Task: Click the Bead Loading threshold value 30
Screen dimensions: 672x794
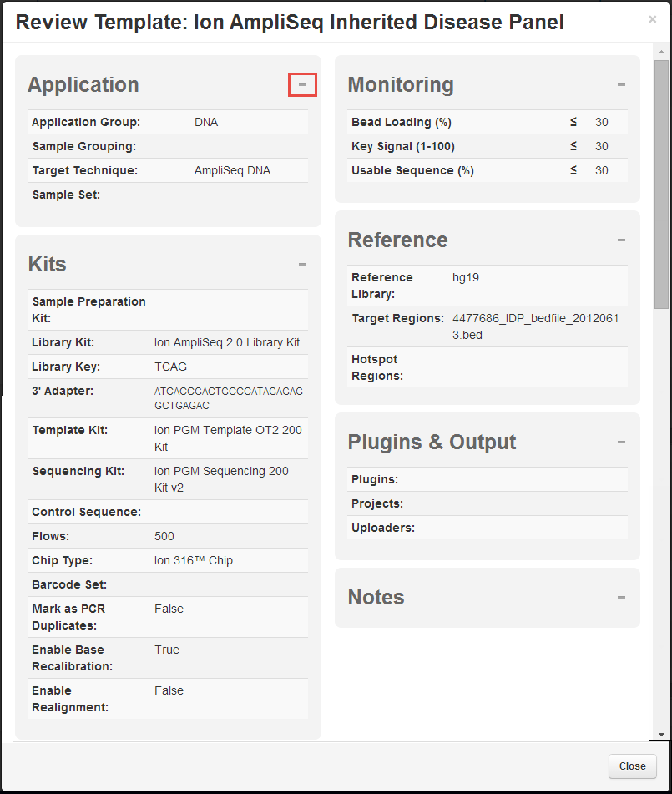Action: point(602,122)
